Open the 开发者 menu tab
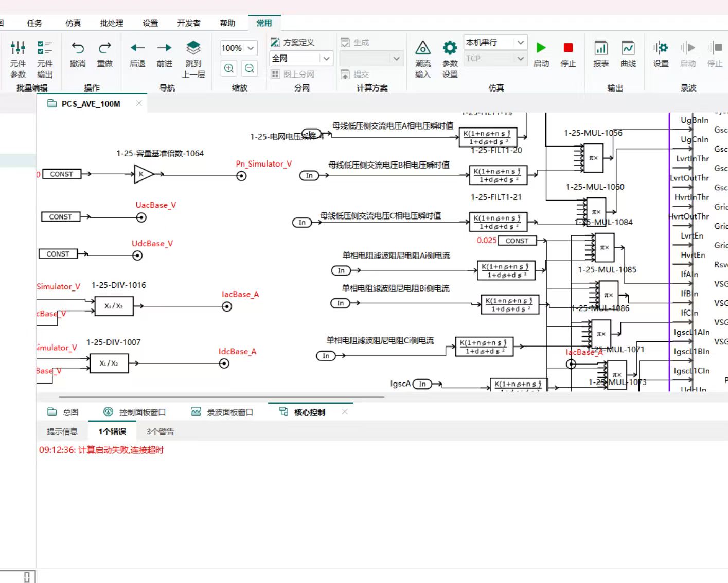728x583 pixels. point(189,23)
